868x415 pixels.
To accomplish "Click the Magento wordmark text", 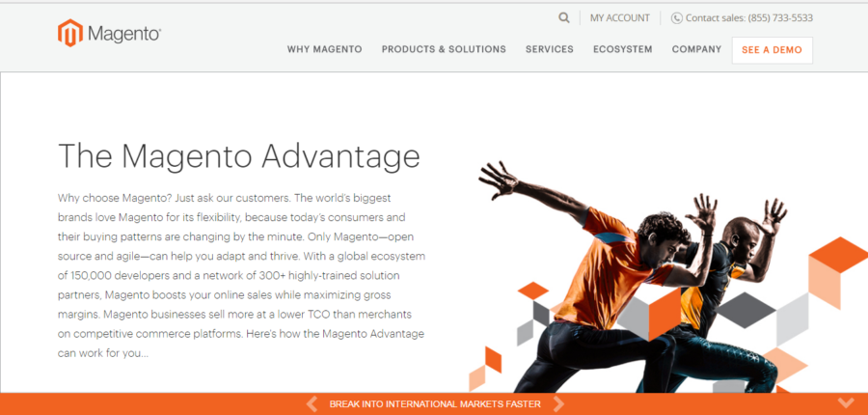I will point(124,35).
